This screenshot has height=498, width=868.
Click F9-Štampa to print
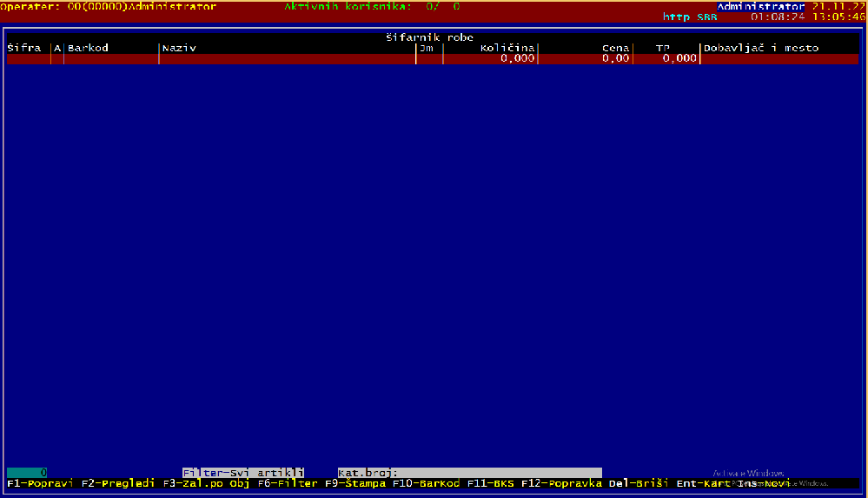[355, 483]
